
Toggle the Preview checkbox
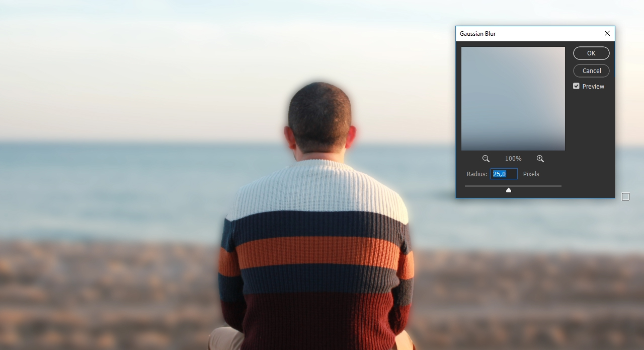(576, 86)
